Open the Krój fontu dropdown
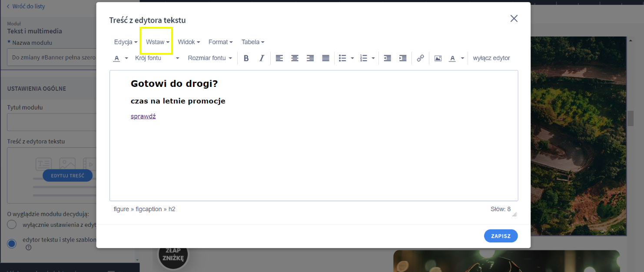The width and height of the screenshot is (644, 272). pyautogui.click(x=157, y=58)
